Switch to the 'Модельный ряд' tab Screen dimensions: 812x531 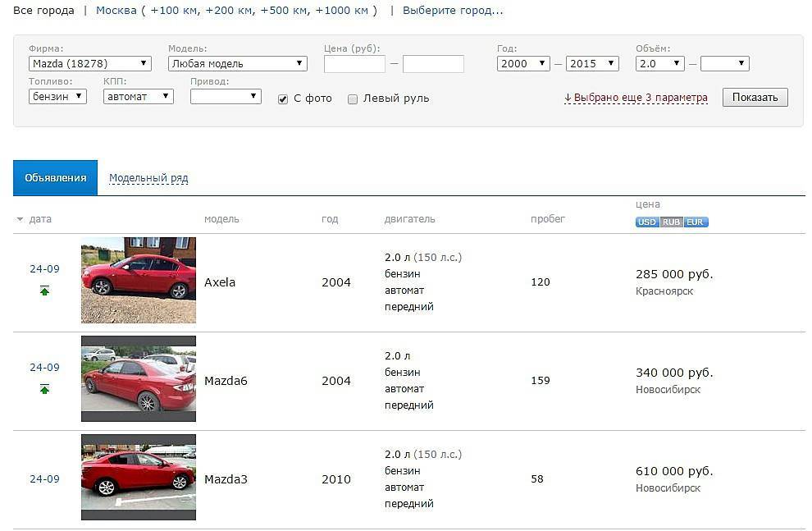point(148,178)
